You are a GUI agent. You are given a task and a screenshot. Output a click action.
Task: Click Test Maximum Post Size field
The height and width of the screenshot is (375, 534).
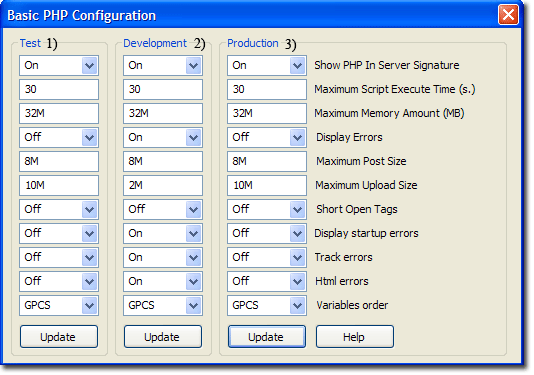tap(59, 161)
